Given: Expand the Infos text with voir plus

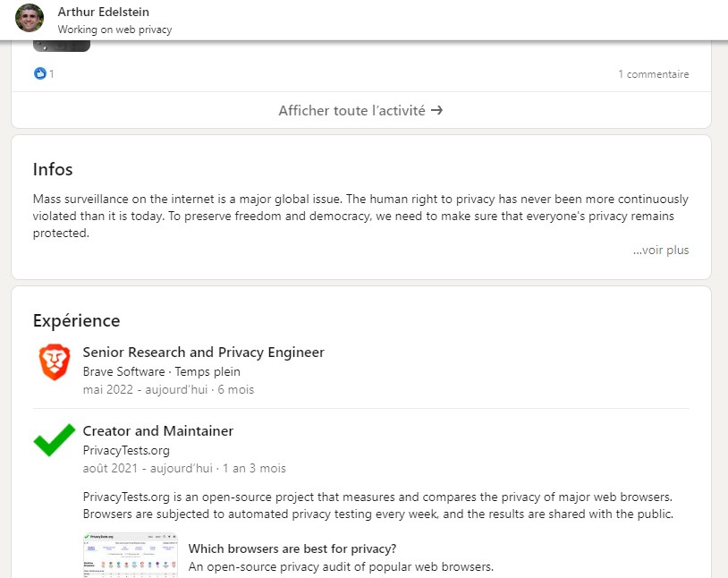Looking at the screenshot, I should tap(661, 250).
